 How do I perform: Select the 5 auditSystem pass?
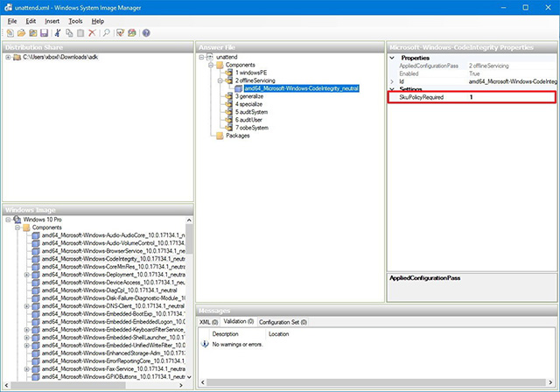[x=251, y=112]
